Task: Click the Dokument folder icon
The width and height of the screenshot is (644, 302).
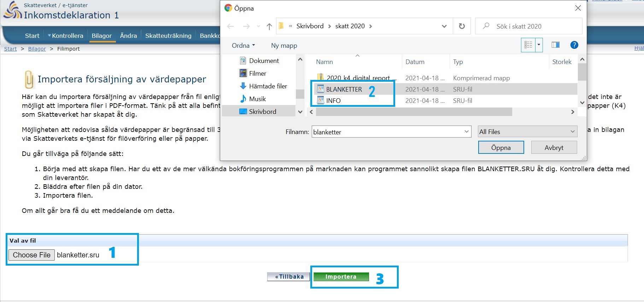Action: [x=243, y=60]
